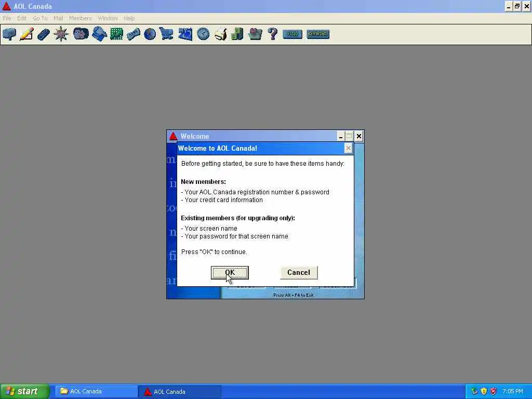Open the Go To menu
This screenshot has width=532, height=399.
[x=40, y=18]
